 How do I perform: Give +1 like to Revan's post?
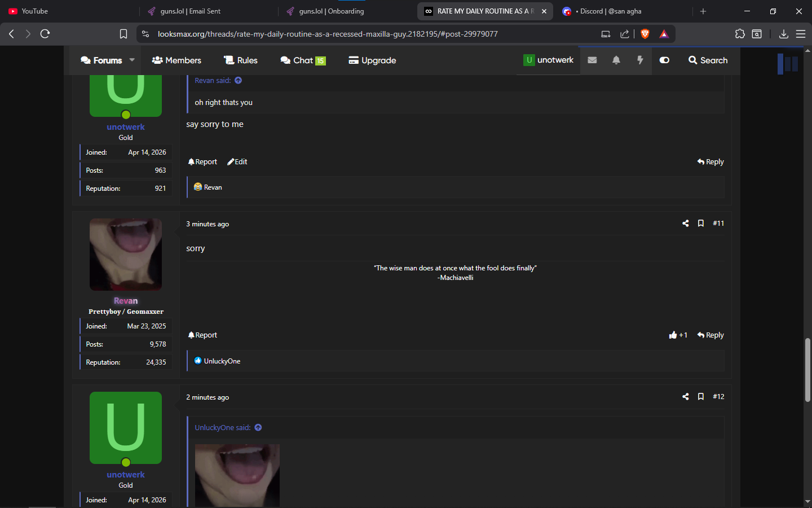coord(678,335)
